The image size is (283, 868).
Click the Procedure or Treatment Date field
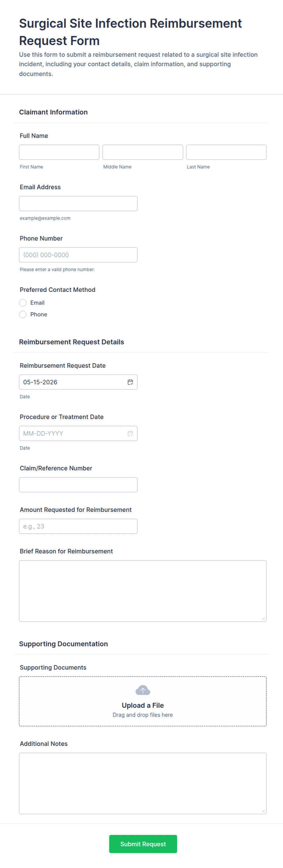tap(78, 433)
